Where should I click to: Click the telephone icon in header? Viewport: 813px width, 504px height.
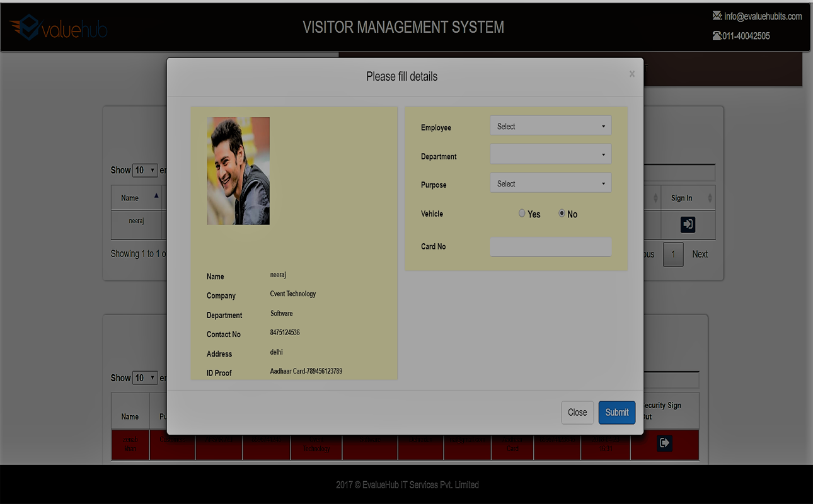tap(717, 36)
